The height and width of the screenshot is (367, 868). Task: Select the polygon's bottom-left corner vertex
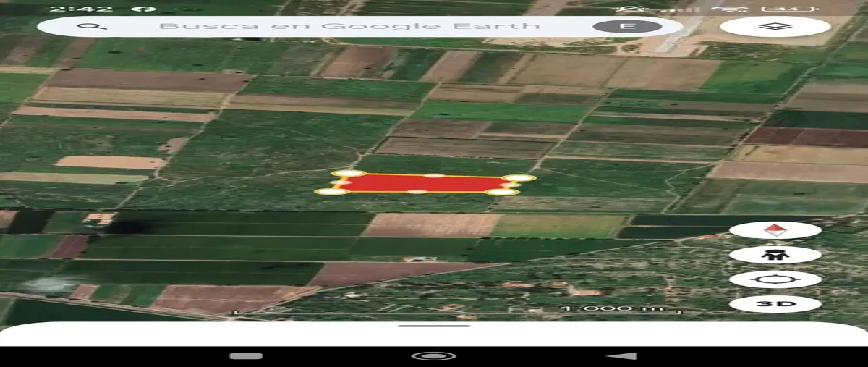pos(332,191)
